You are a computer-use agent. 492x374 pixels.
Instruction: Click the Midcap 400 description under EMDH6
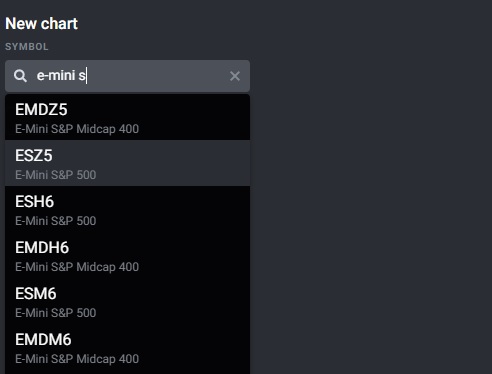[x=77, y=267]
